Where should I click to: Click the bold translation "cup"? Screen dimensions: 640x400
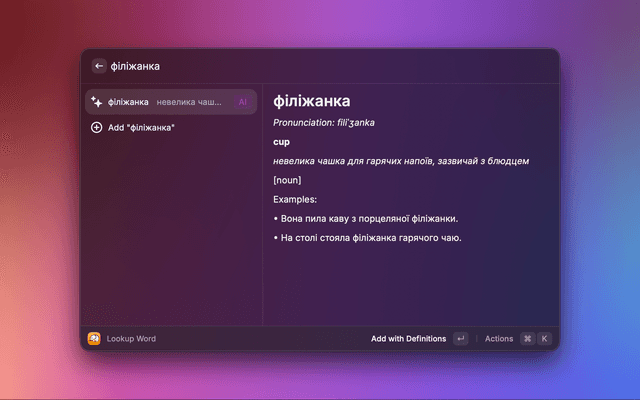tap(282, 142)
